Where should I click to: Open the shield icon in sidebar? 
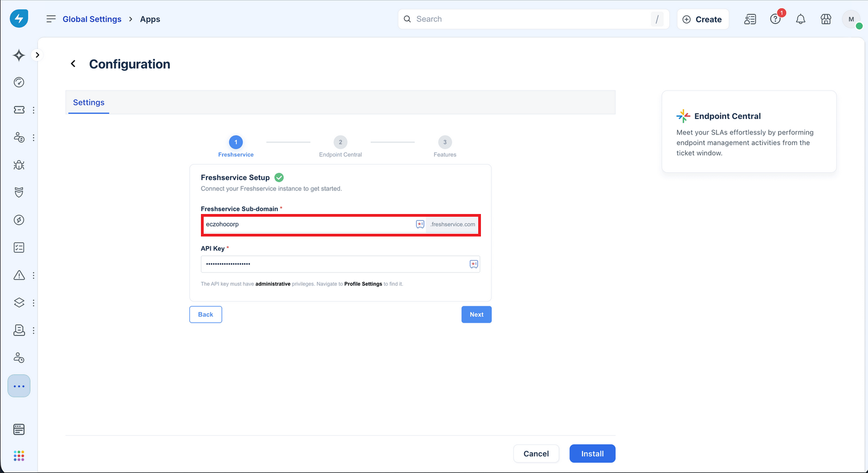(x=19, y=192)
